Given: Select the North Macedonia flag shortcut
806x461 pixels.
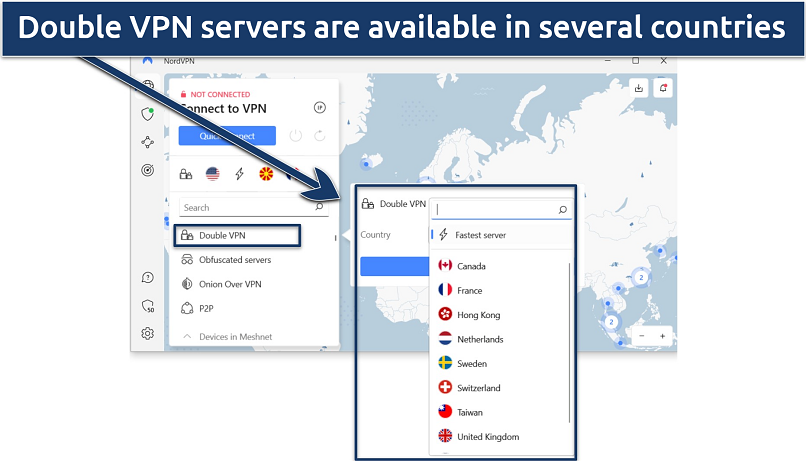Looking at the screenshot, I should click(266, 174).
